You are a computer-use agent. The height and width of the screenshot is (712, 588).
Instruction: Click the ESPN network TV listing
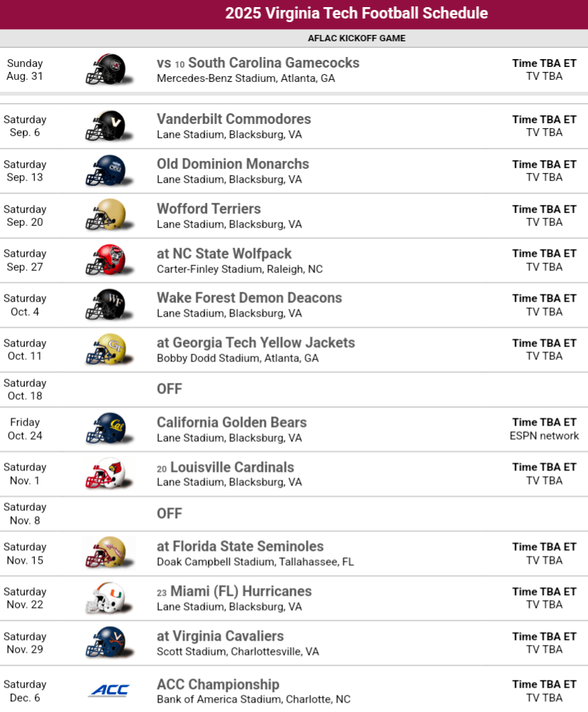(544, 435)
